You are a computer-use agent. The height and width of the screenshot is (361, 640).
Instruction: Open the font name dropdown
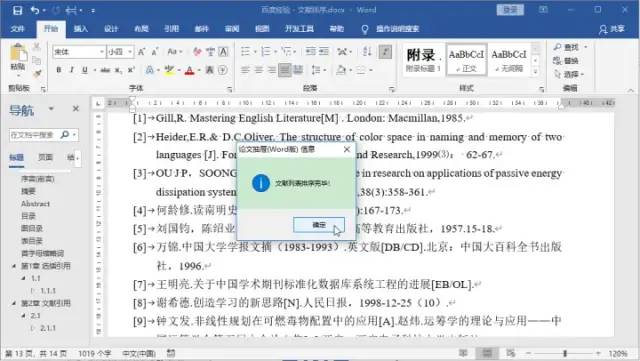[102, 52]
